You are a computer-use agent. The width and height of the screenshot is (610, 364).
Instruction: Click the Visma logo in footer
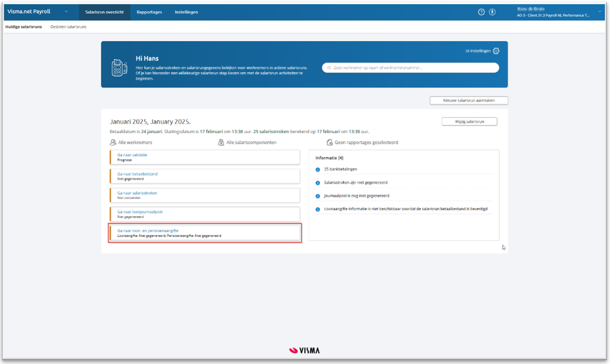305,351
